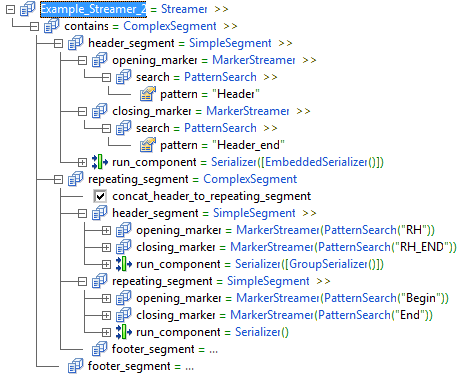Expand closing_marker with PatternSearch("End")
459x376 pixels.
point(106,315)
